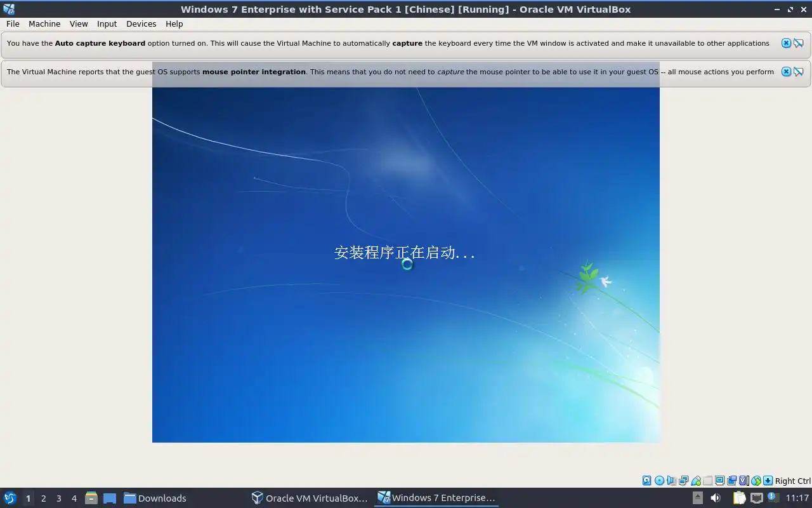Switch to workspace 3
The width and height of the screenshot is (812, 508).
(58, 498)
